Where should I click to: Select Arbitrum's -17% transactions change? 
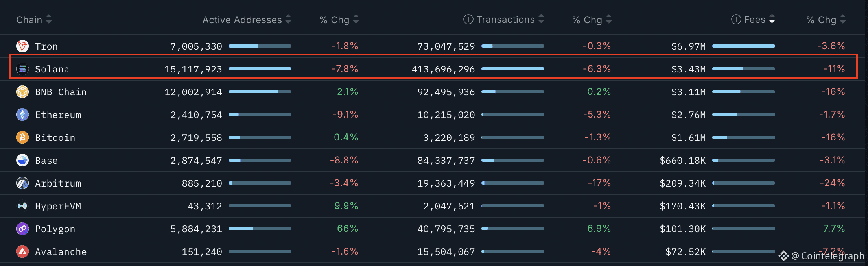[599, 183]
